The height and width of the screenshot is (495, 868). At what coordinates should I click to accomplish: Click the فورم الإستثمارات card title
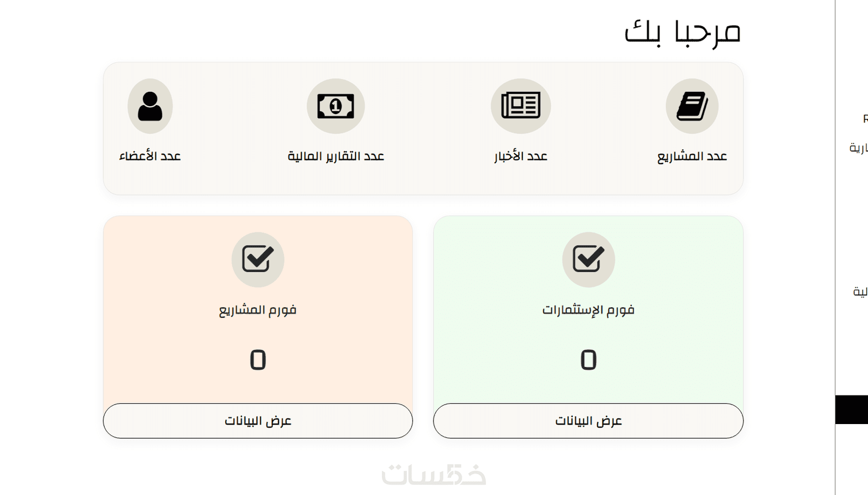coord(588,310)
